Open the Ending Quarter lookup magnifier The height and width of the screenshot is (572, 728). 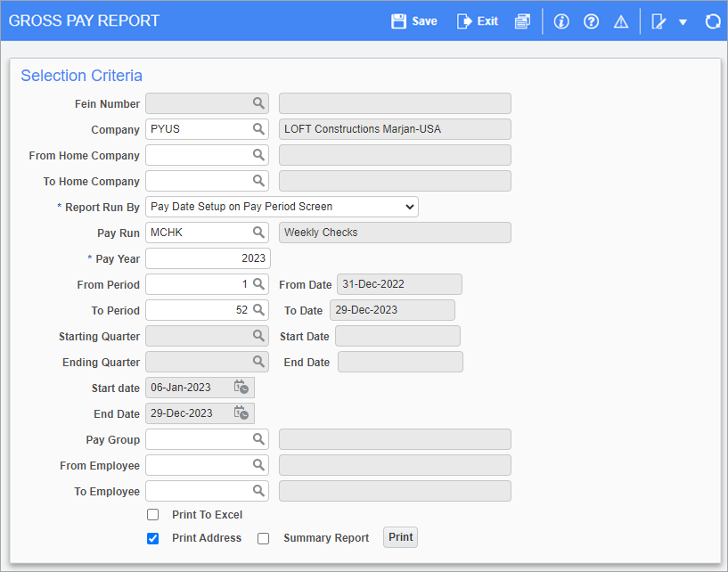pyautogui.click(x=258, y=361)
